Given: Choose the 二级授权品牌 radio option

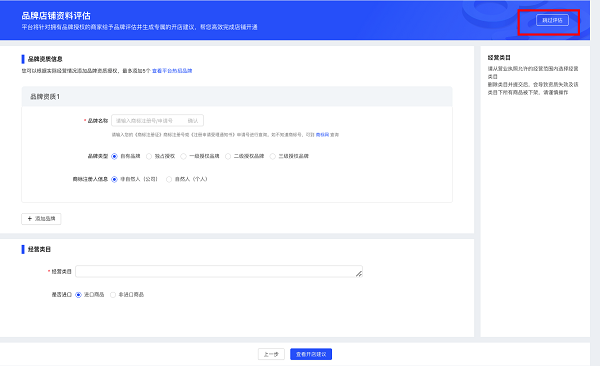Looking at the screenshot, I should click(x=228, y=156).
